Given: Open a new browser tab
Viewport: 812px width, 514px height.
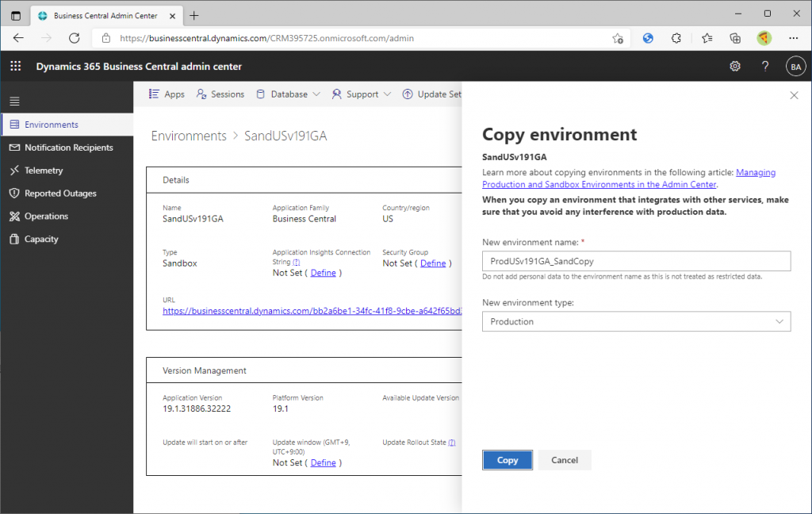Looking at the screenshot, I should tap(194, 16).
